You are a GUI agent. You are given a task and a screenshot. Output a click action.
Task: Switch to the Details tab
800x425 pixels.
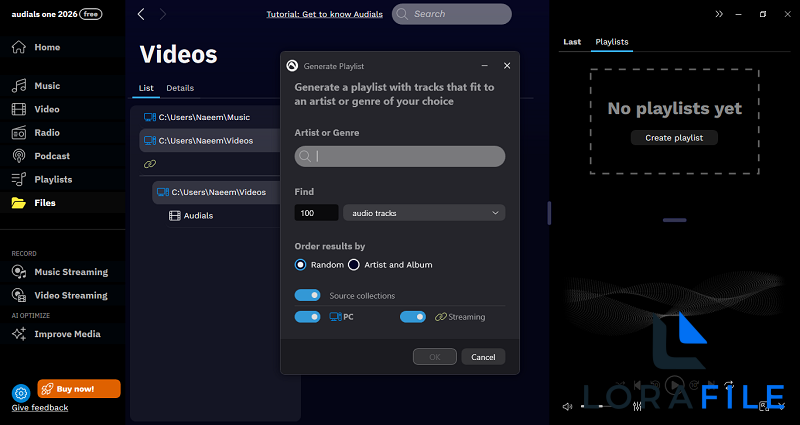point(180,88)
